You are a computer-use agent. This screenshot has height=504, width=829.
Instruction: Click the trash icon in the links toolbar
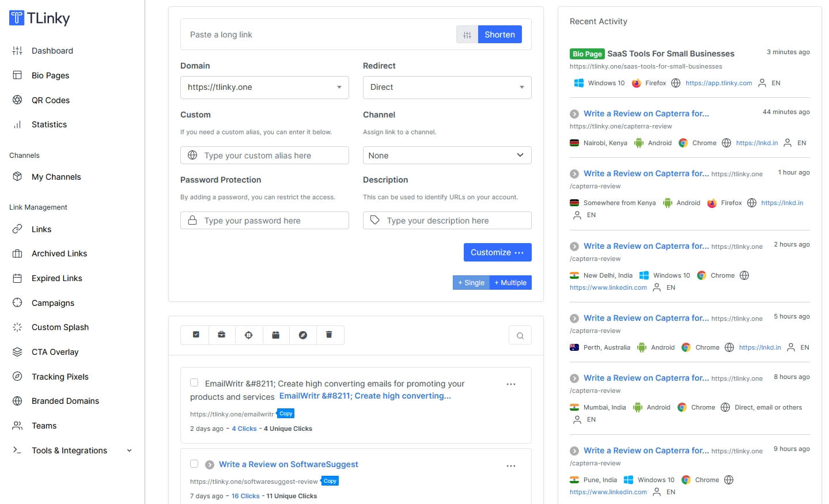pos(330,335)
